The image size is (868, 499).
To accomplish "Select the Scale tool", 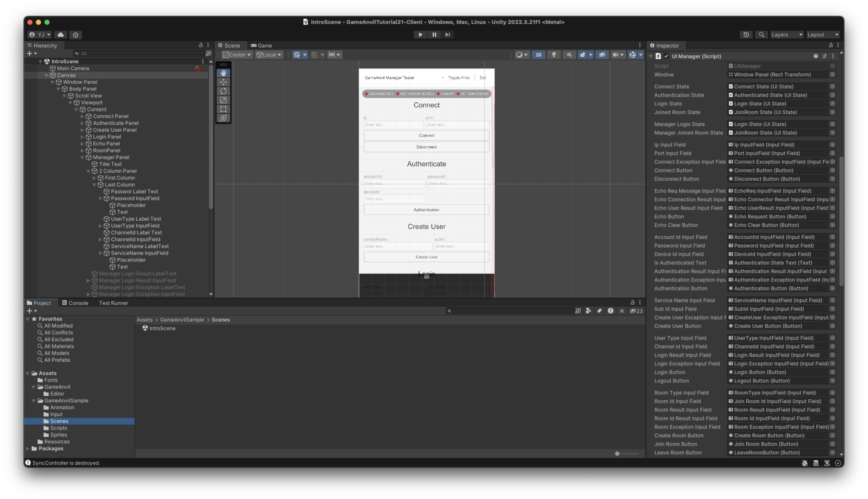I will tap(223, 100).
